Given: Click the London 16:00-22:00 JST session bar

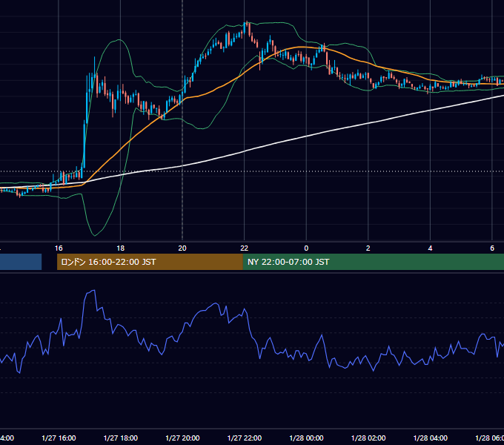Looking at the screenshot, I should point(150,262).
